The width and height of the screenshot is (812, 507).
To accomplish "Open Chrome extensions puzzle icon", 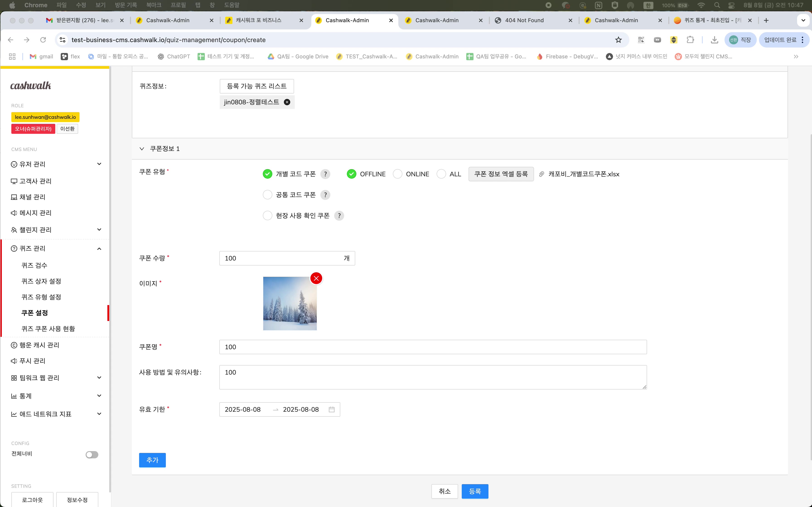I will pos(690,40).
